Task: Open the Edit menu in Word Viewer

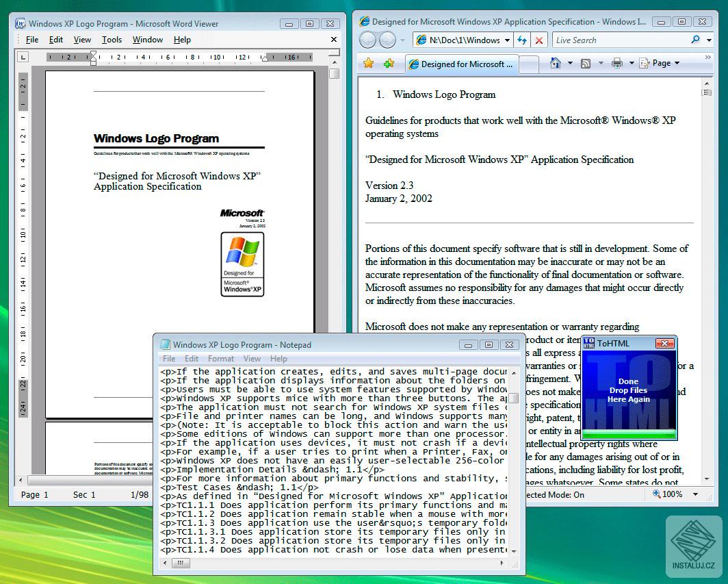Action: click(55, 40)
